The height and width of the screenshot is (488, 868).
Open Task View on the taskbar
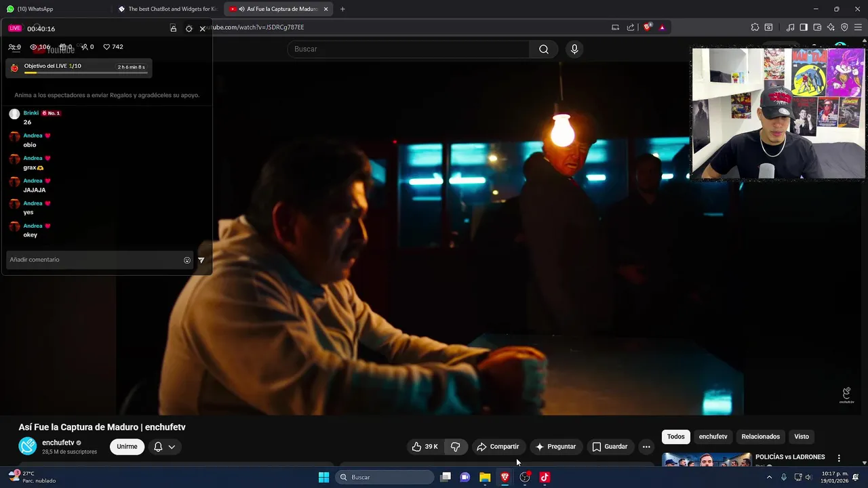pos(446,477)
